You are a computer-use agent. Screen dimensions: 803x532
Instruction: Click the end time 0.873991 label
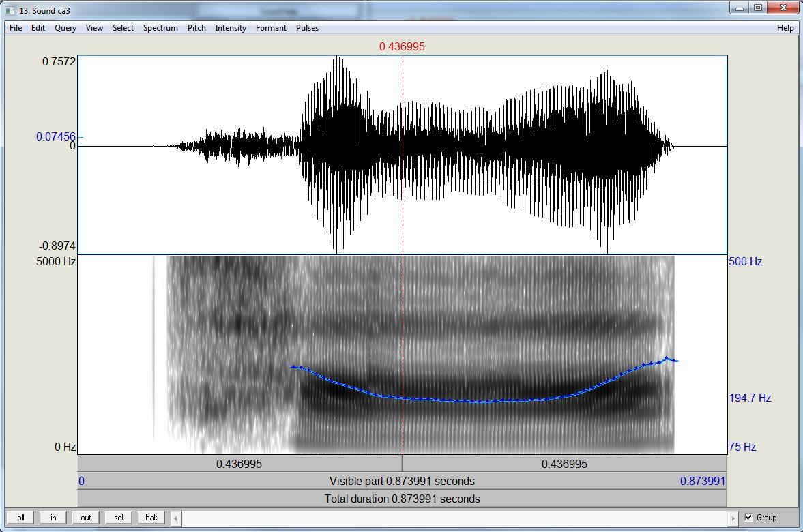703,482
